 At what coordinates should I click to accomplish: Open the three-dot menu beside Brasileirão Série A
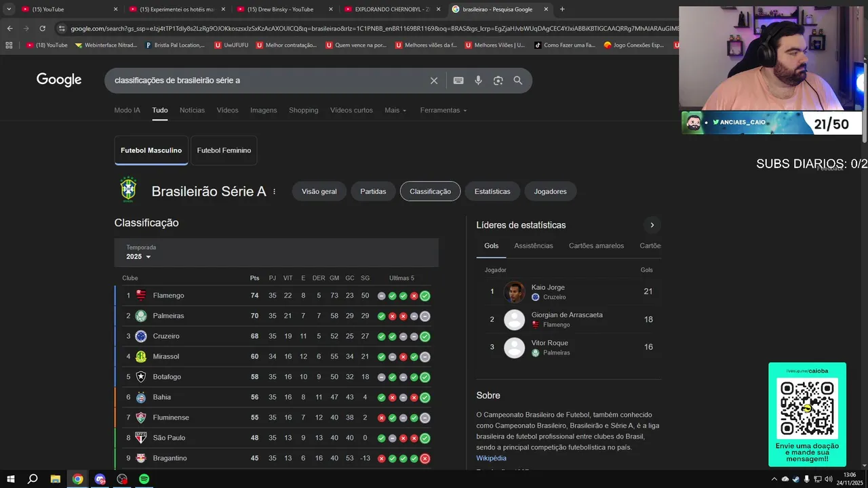[x=275, y=192]
